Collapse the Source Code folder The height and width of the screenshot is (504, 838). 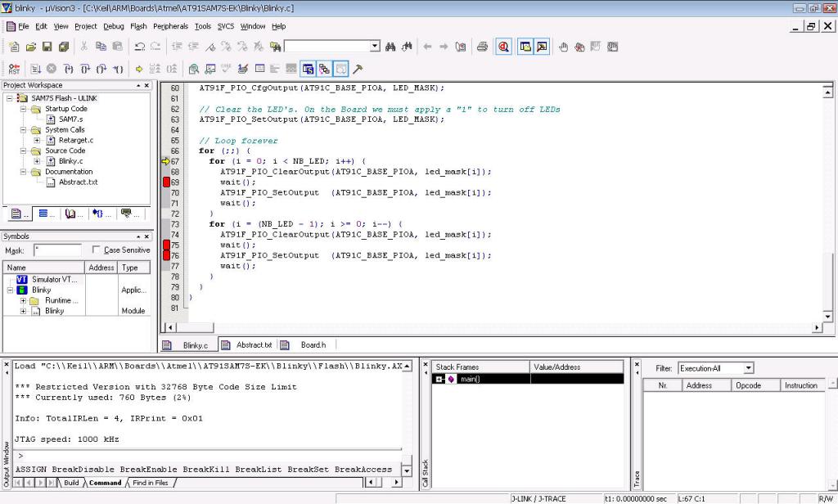click(25, 151)
